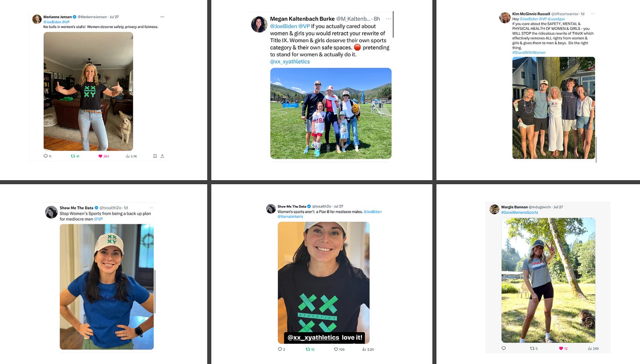Click the scrollbar beside Megan Kaltenbach Burke's tweet

tap(393, 24)
